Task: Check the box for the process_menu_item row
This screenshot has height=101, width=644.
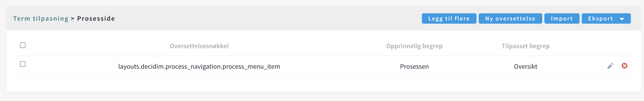Action: (23, 64)
